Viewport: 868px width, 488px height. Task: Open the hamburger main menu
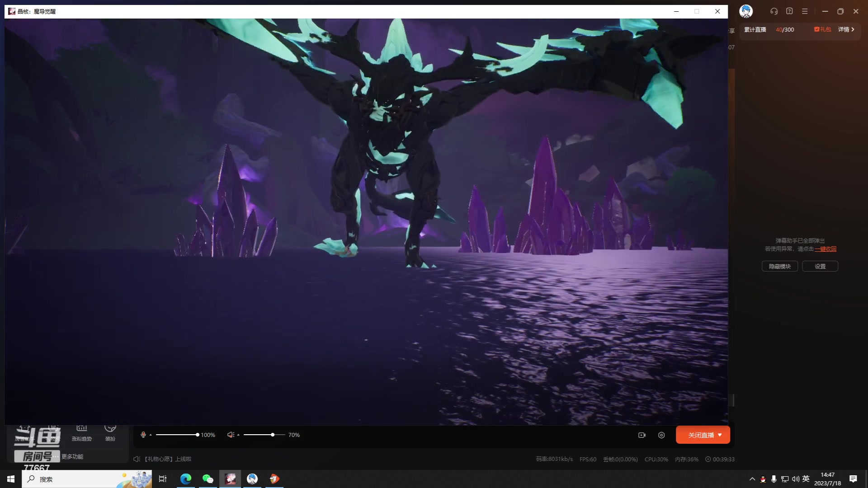coord(805,11)
